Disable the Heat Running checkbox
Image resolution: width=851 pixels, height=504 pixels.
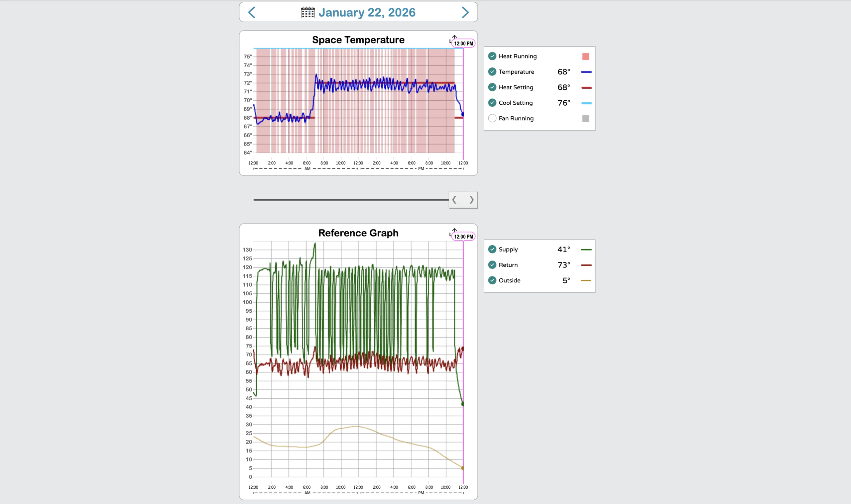492,56
